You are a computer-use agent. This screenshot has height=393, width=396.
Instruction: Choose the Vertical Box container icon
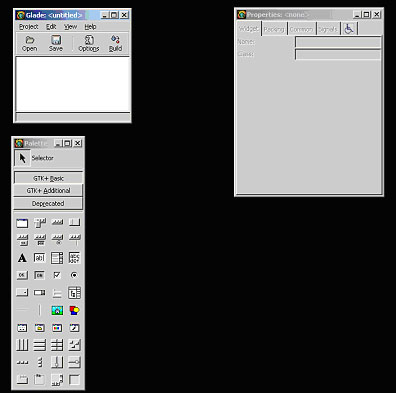coord(39,345)
